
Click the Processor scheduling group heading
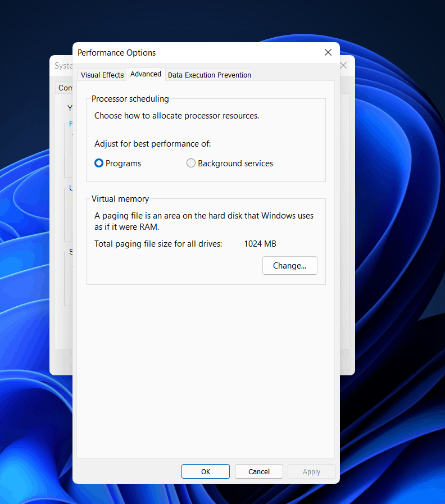130,99
